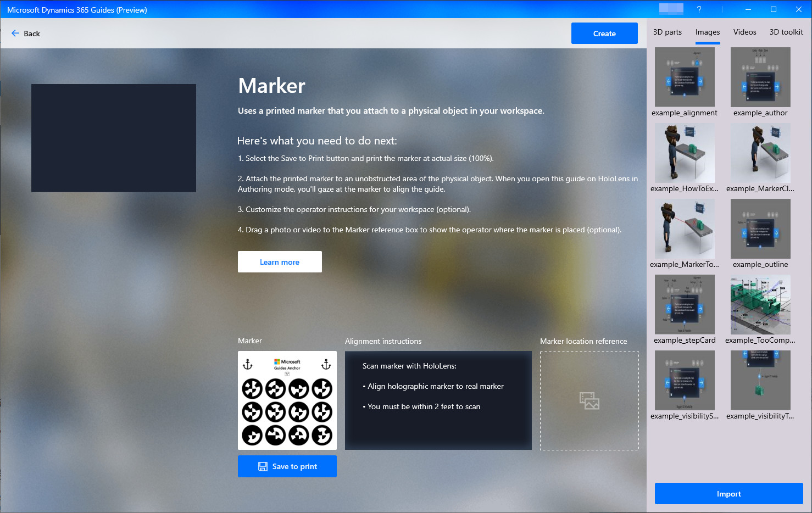The width and height of the screenshot is (812, 513).
Task: Open the example_MarkerTo thumbnail
Action: (685, 228)
